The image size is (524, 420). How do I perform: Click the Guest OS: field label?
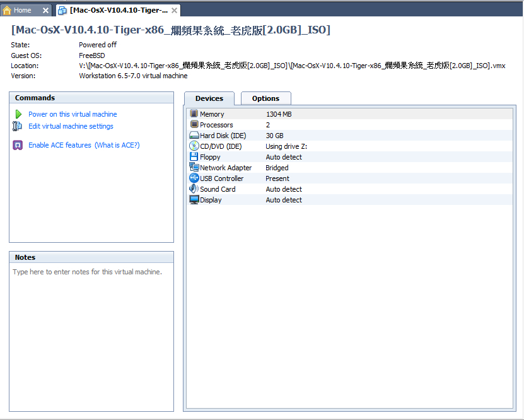click(x=26, y=55)
